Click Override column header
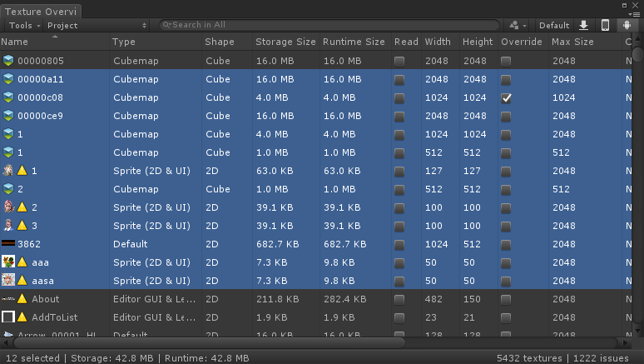The image size is (644, 364). tap(523, 42)
